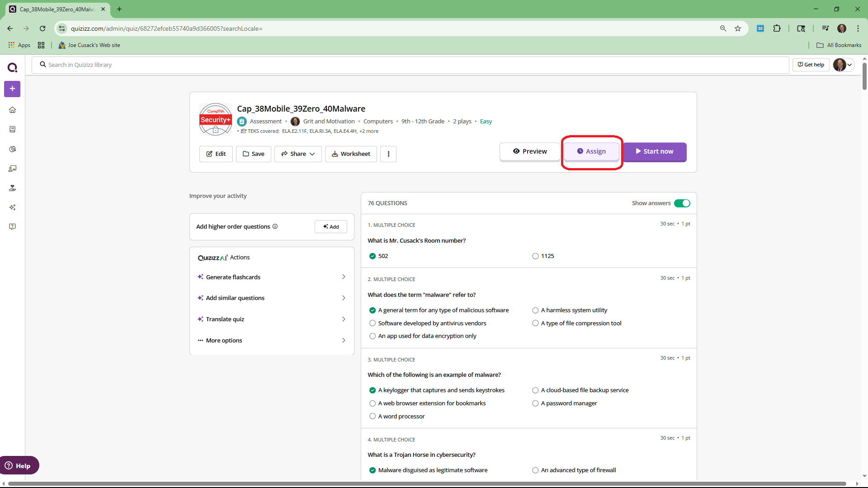Bookmark this page with the star icon
This screenshot has width=868, height=488.
tap(738, 28)
